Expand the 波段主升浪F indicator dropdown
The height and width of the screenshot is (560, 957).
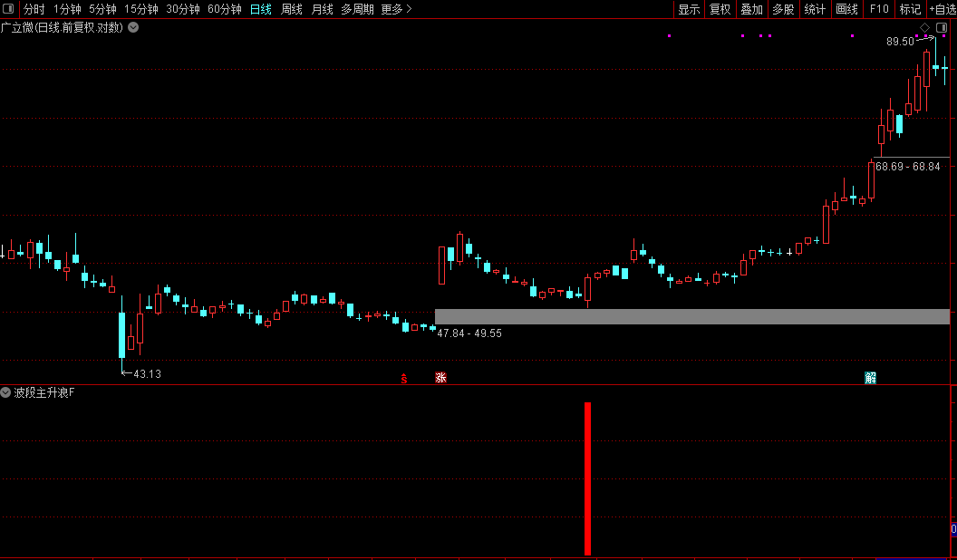(5, 393)
